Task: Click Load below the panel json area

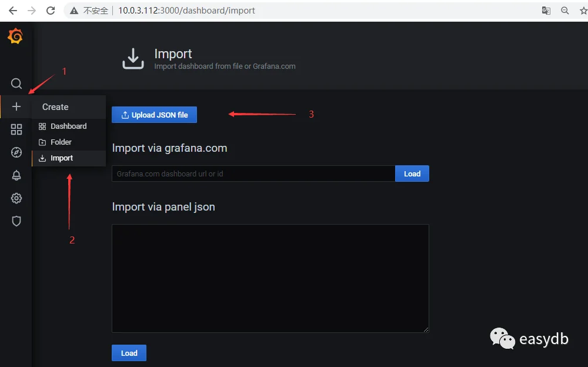Action: click(129, 353)
